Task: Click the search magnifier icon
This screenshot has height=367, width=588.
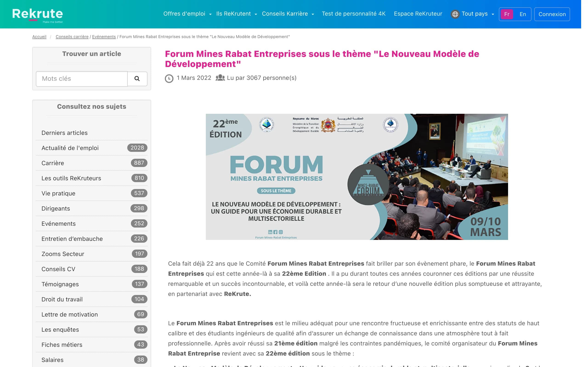Action: 137,79
